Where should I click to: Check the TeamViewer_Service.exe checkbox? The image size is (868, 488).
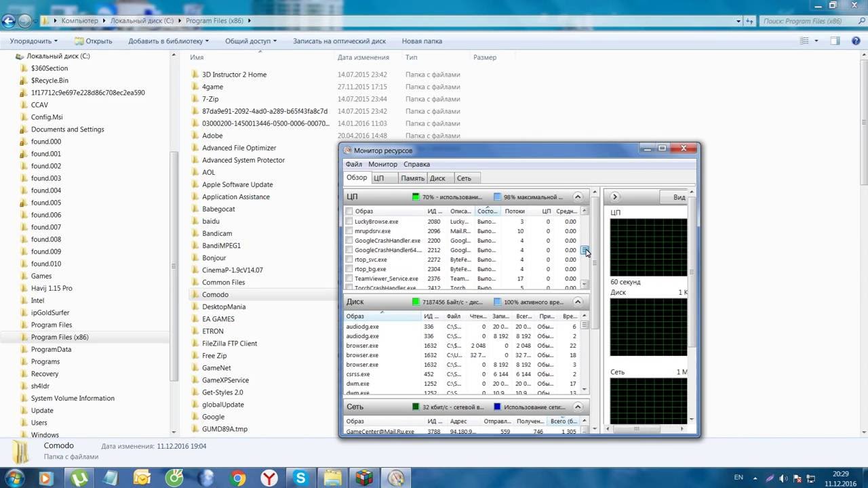point(349,279)
